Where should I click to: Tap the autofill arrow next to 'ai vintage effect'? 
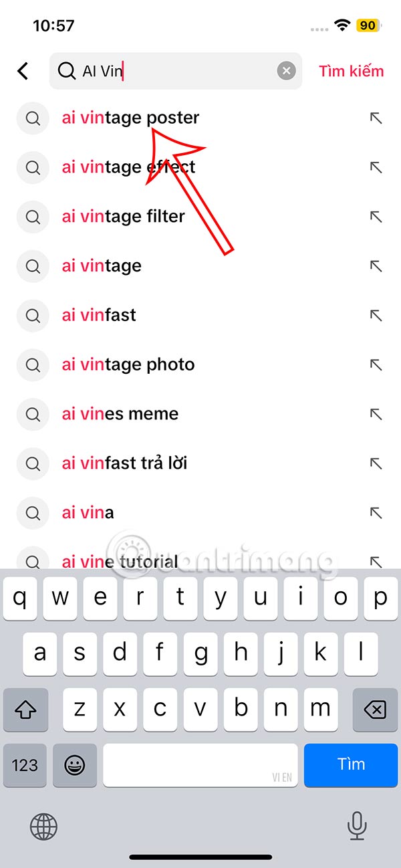pos(376,168)
